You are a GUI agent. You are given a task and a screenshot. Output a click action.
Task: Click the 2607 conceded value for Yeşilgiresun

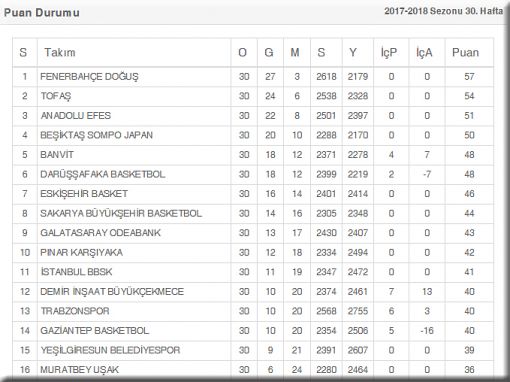(358, 350)
